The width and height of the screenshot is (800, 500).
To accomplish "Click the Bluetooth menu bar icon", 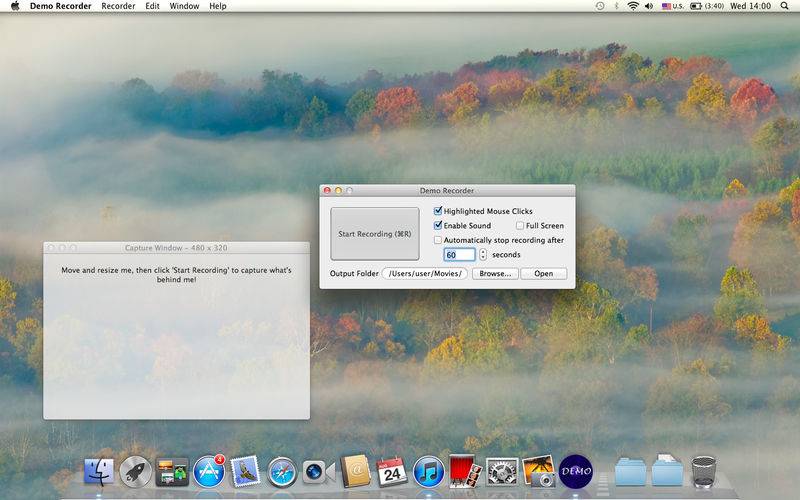I will 616,6.
